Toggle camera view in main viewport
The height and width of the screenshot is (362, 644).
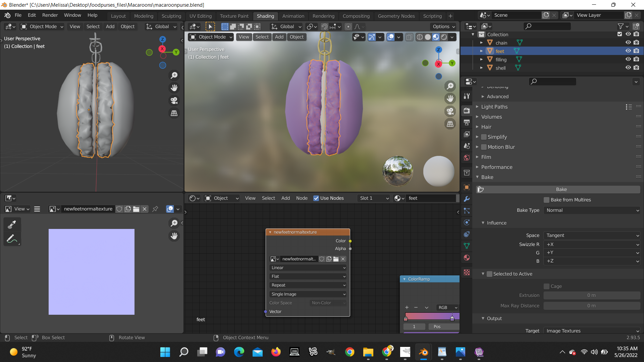450,111
